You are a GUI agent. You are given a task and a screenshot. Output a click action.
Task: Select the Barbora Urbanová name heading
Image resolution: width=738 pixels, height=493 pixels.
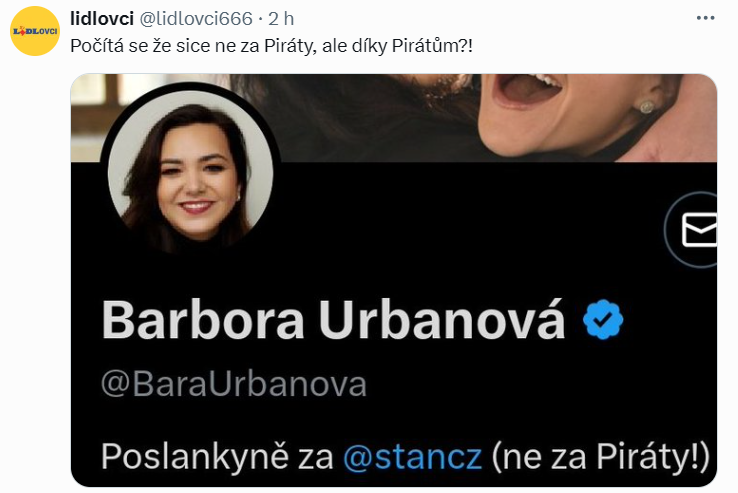click(x=333, y=319)
